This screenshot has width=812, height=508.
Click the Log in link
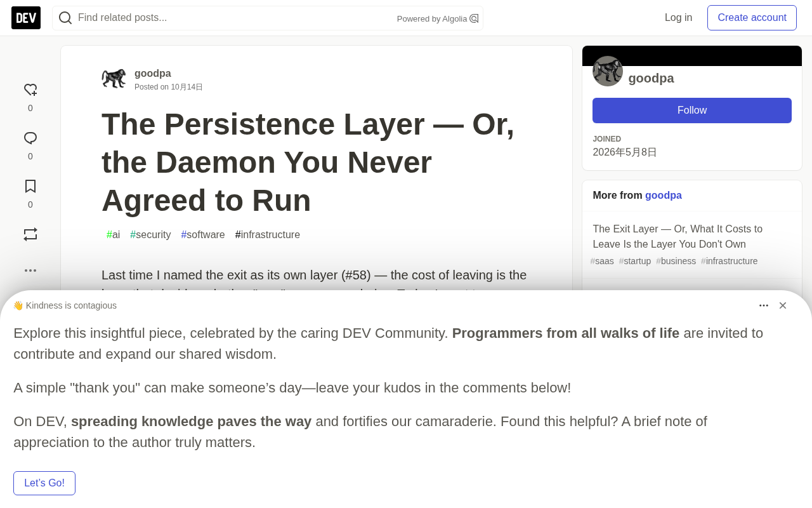click(x=678, y=18)
